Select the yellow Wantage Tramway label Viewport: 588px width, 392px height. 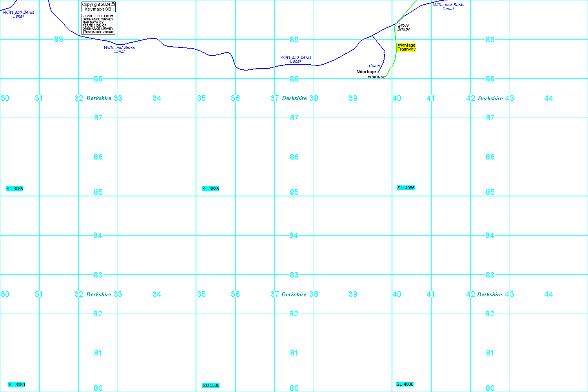pos(406,47)
